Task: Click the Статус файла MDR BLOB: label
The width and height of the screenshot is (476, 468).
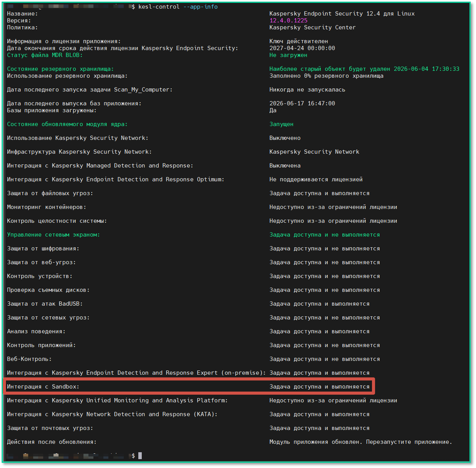Action: coord(45,55)
